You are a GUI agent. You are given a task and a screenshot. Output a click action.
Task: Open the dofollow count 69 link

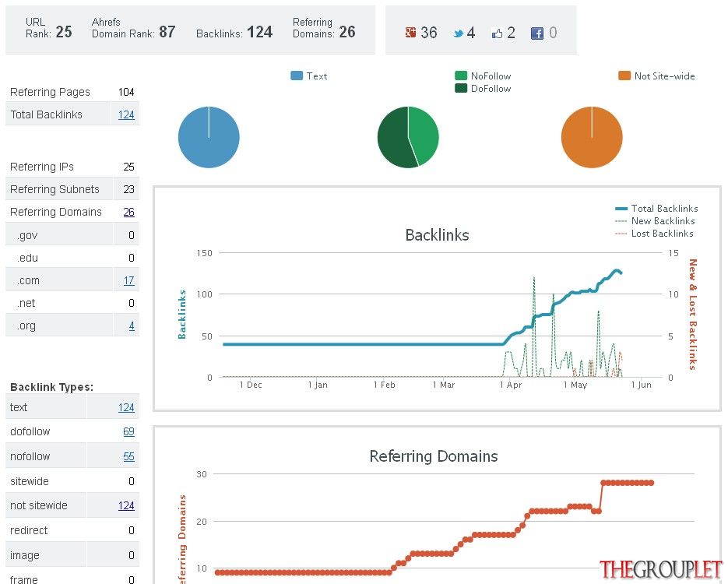click(129, 431)
